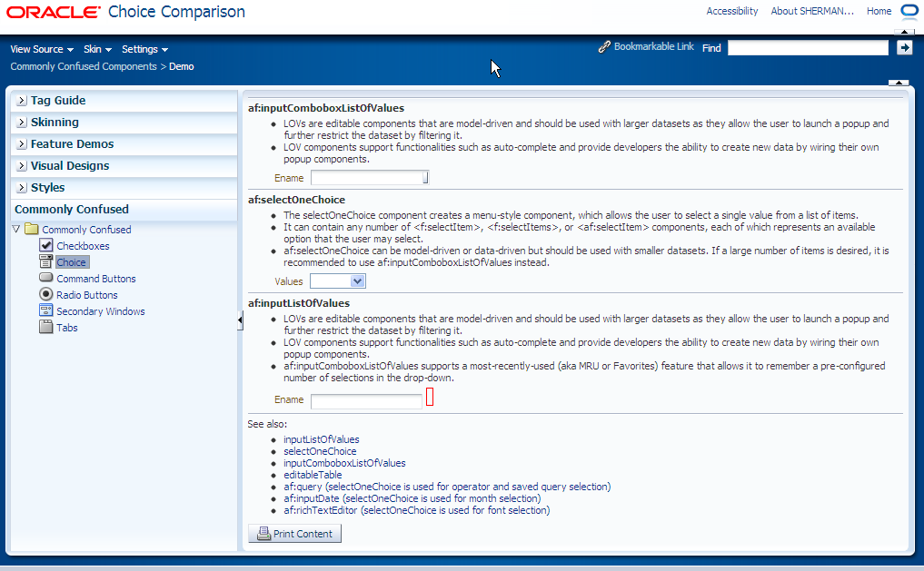Select the Checkboxes tree item
Viewport: 924px width, 571px height.
[x=83, y=245]
